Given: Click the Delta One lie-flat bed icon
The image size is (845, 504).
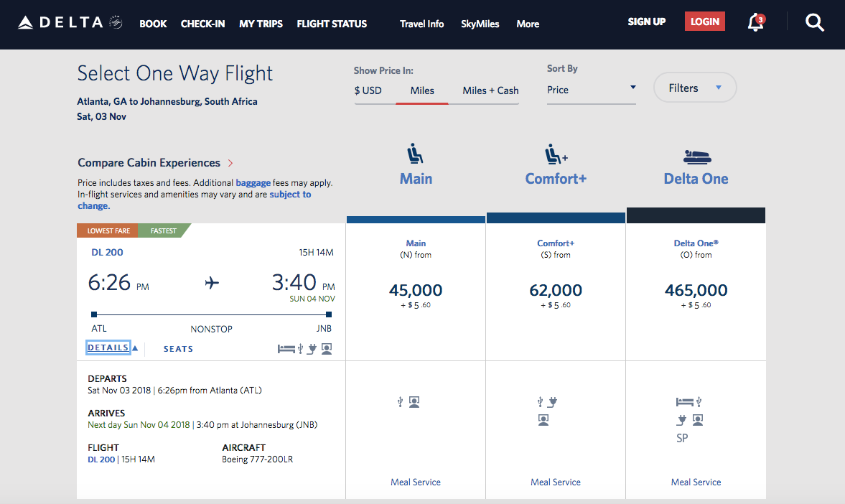Looking at the screenshot, I should point(696,155).
